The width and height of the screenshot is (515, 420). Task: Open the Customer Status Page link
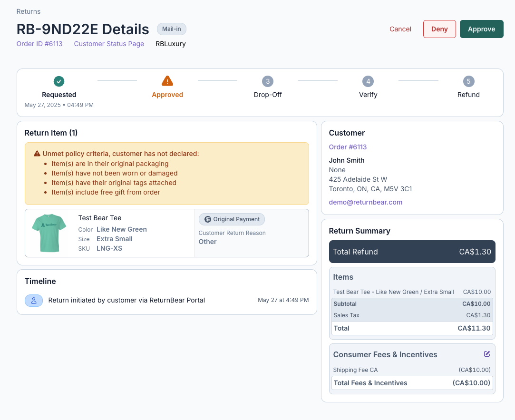[x=109, y=44]
